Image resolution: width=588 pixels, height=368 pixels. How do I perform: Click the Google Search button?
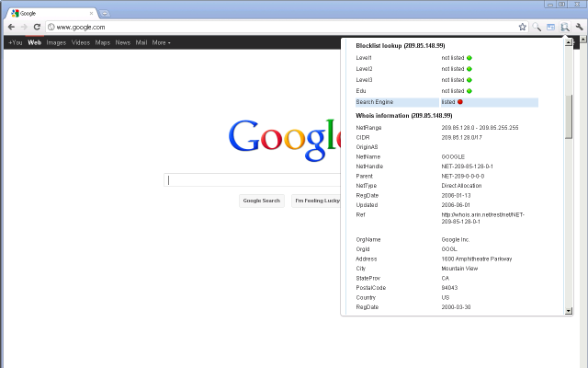261,201
